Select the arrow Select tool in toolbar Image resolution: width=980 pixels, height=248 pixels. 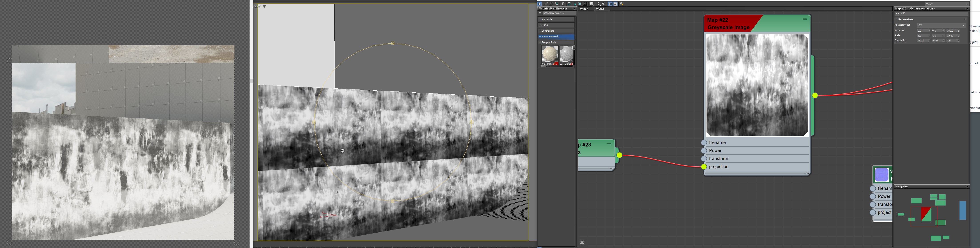pyautogui.click(x=540, y=4)
